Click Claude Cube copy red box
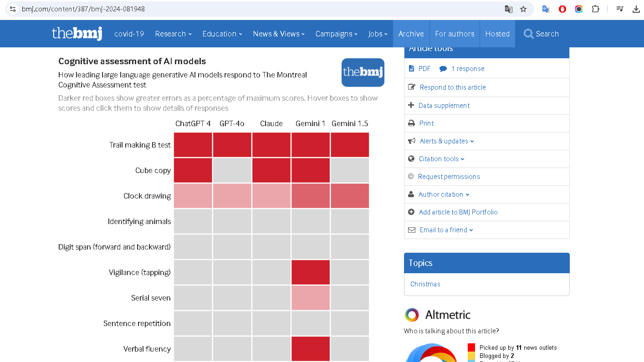The image size is (644, 362). (x=271, y=170)
